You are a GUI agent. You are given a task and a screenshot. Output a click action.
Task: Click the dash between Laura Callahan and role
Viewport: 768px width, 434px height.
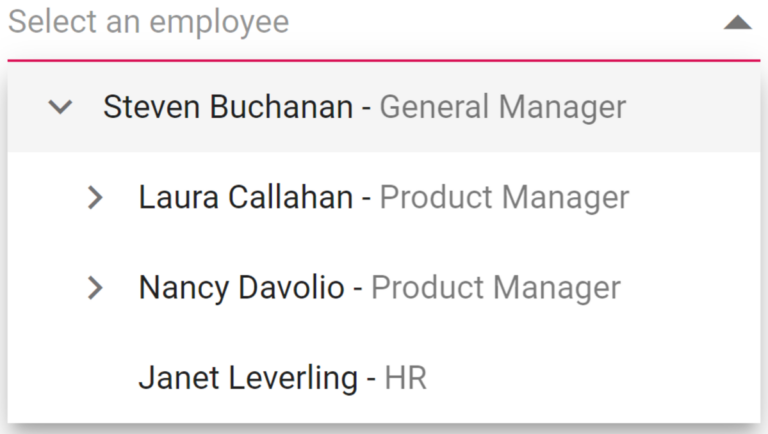click(366, 199)
